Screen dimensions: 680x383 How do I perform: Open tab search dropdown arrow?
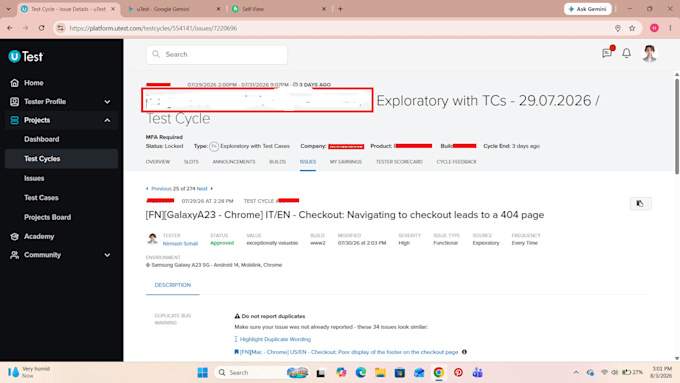coord(8,9)
